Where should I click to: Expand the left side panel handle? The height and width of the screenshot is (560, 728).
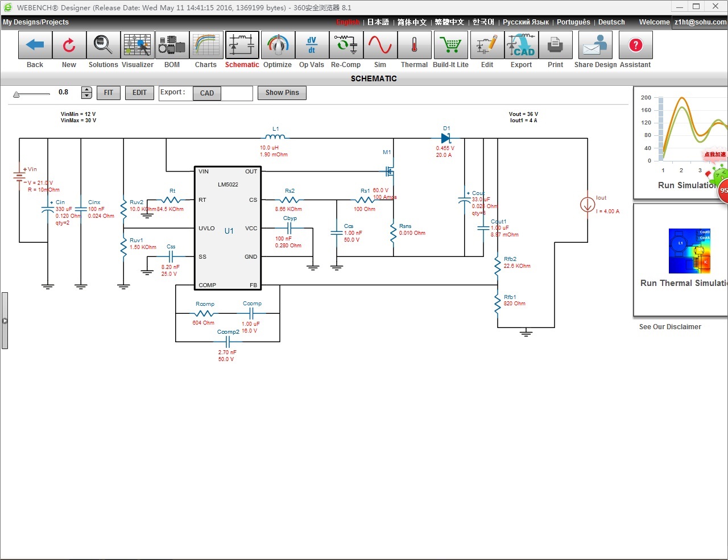pyautogui.click(x=5, y=321)
